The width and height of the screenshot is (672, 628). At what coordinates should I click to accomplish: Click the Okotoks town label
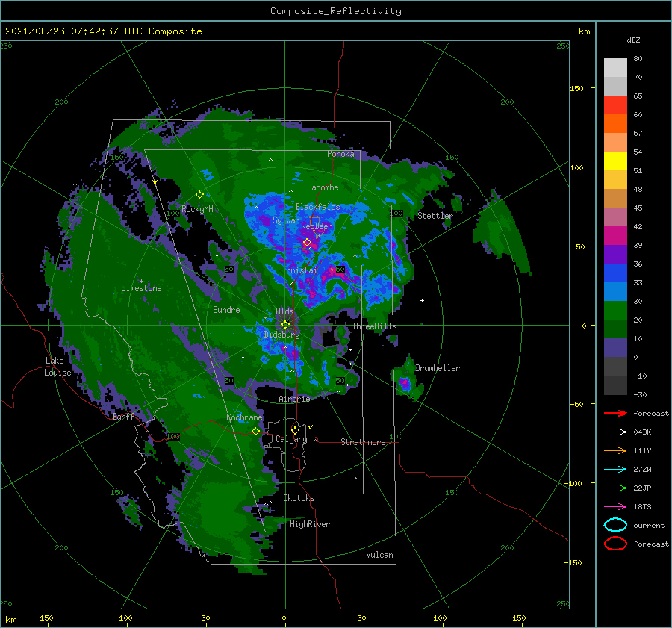[x=299, y=497]
